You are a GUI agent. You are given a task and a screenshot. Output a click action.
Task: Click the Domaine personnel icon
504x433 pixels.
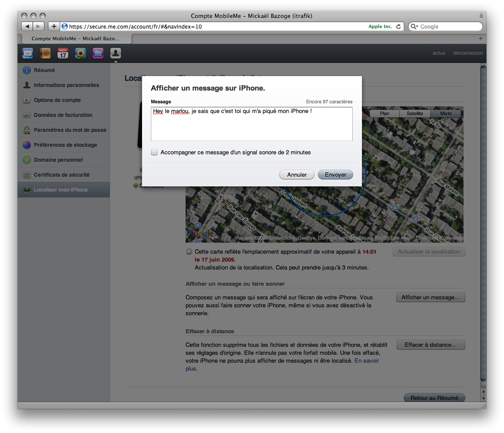tap(27, 160)
